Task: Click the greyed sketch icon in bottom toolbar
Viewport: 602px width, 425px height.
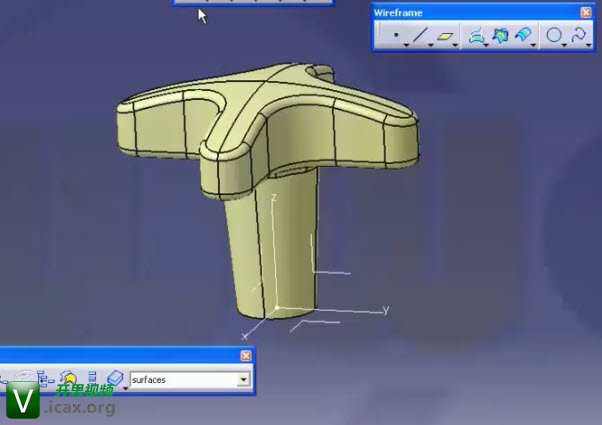Action: [x=24, y=376]
